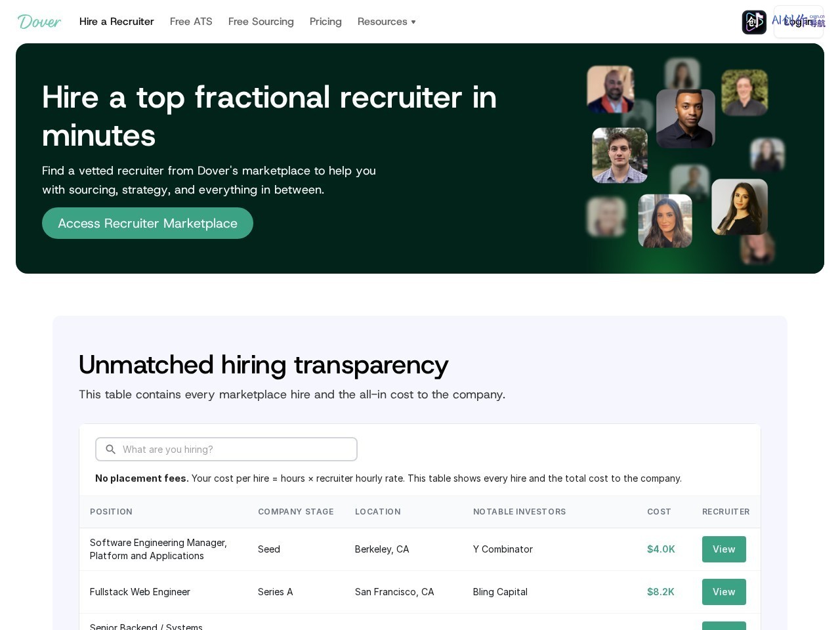Image resolution: width=840 pixels, height=630 pixels.
Task: Click the 'Bling Capital' investor cell
Action: [500, 592]
